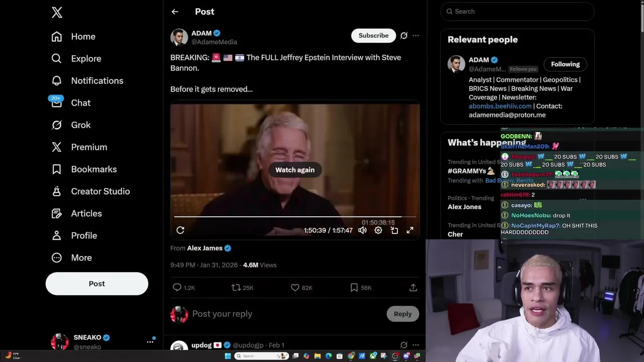Click the reply bubble icon with 1.2K
Screen dimensions: 644x362
pos(177,288)
